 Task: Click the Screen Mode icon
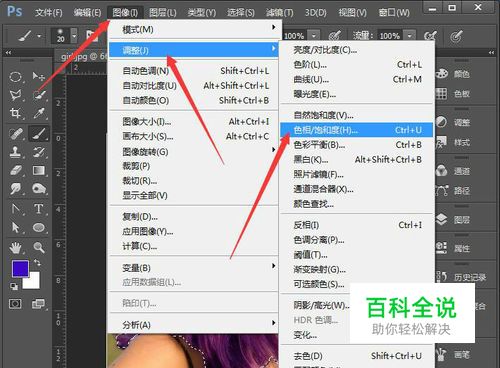coord(38,304)
